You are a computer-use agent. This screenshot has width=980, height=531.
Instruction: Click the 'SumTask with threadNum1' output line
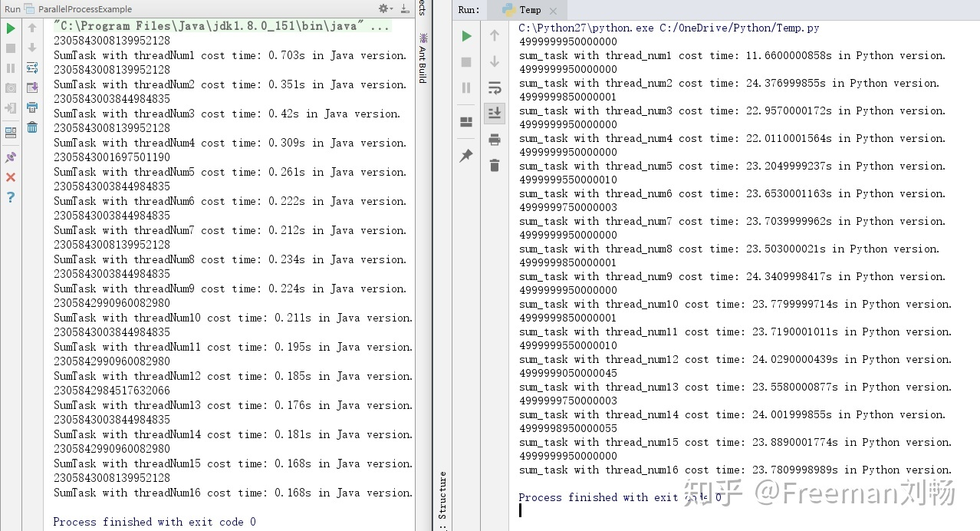coord(230,55)
